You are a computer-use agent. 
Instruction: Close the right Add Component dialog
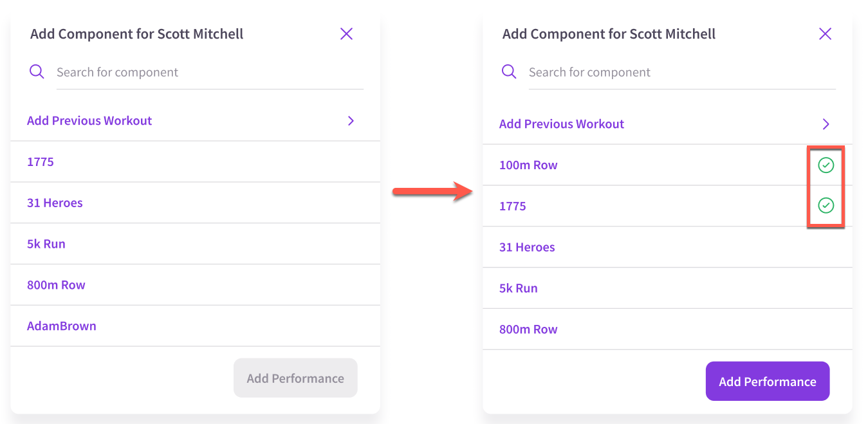tap(825, 33)
